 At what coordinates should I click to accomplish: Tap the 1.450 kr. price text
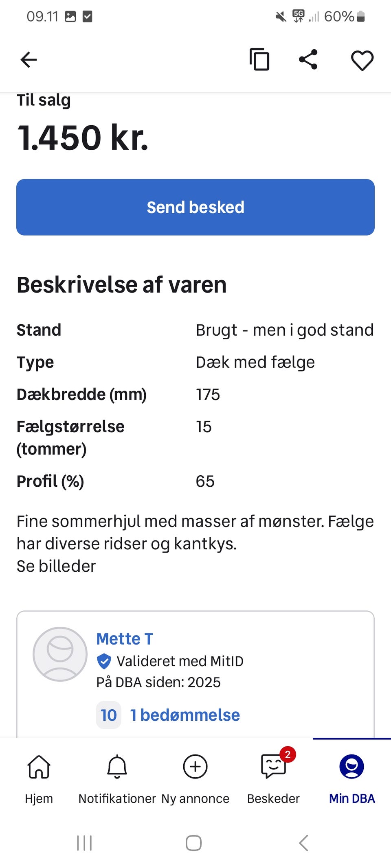pos(83,138)
